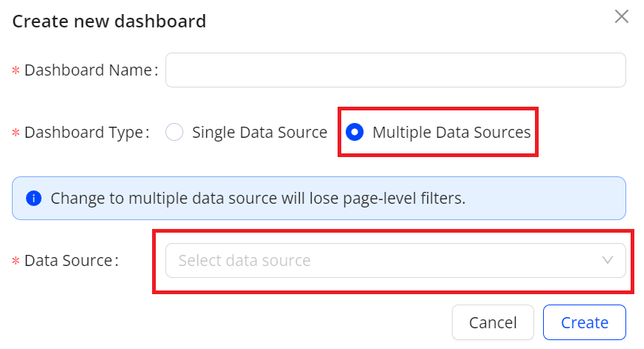The height and width of the screenshot is (349, 644).
Task: Click the 'Create new dashboard' dialog title
Action: pos(109,21)
